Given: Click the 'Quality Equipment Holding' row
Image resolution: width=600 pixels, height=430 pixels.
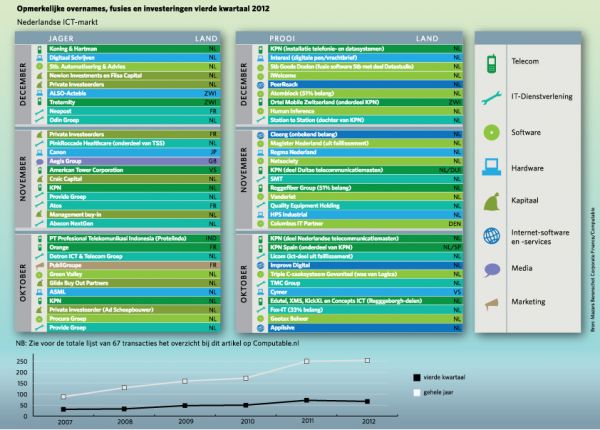Looking at the screenshot, I should pos(365,206).
